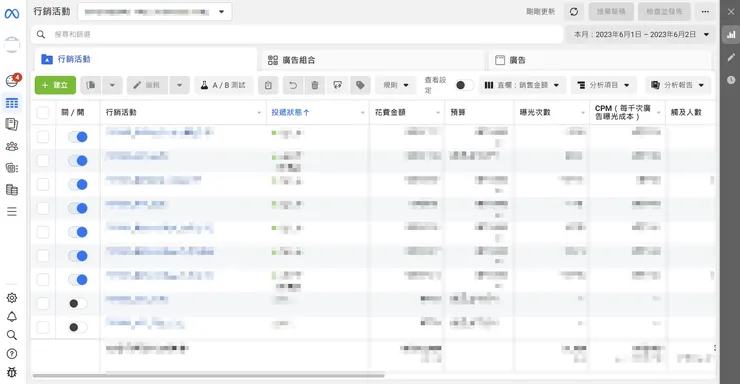The height and width of the screenshot is (384, 740).
Task: Open all tools hamburger menu
Action: pyautogui.click(x=12, y=211)
